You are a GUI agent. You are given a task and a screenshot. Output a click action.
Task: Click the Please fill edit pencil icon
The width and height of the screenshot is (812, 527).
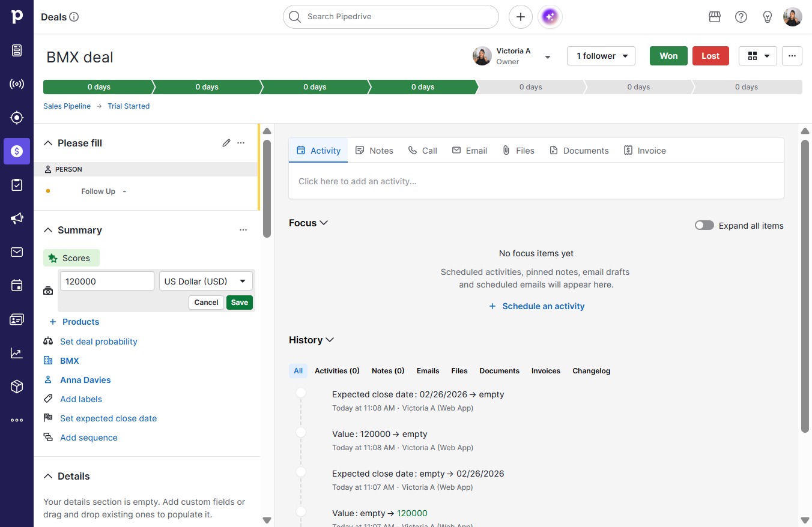pos(226,143)
